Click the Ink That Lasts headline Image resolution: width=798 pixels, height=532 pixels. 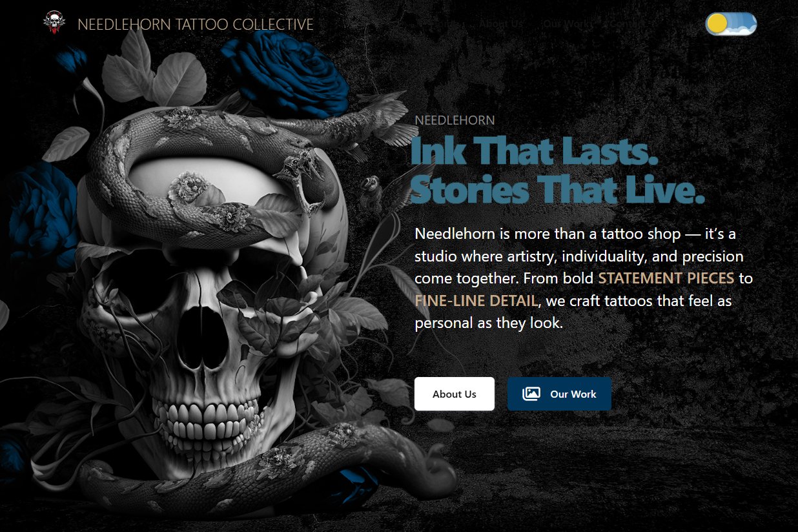pos(535,151)
